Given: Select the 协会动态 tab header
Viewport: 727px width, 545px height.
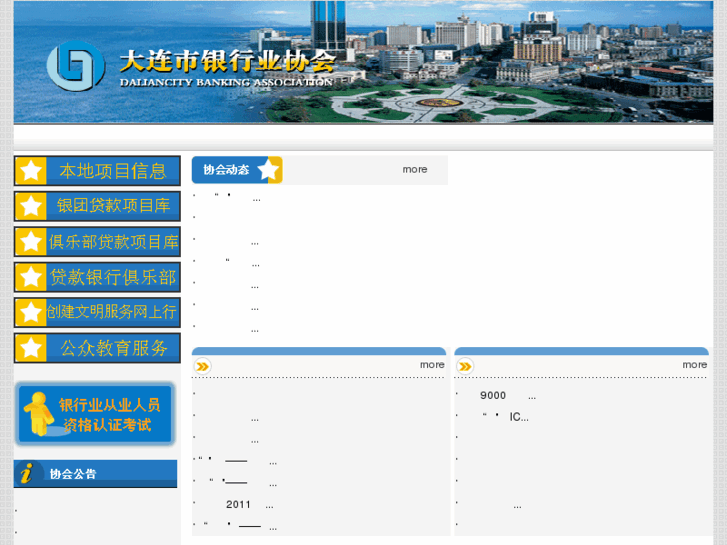Looking at the screenshot, I should pos(237,170).
